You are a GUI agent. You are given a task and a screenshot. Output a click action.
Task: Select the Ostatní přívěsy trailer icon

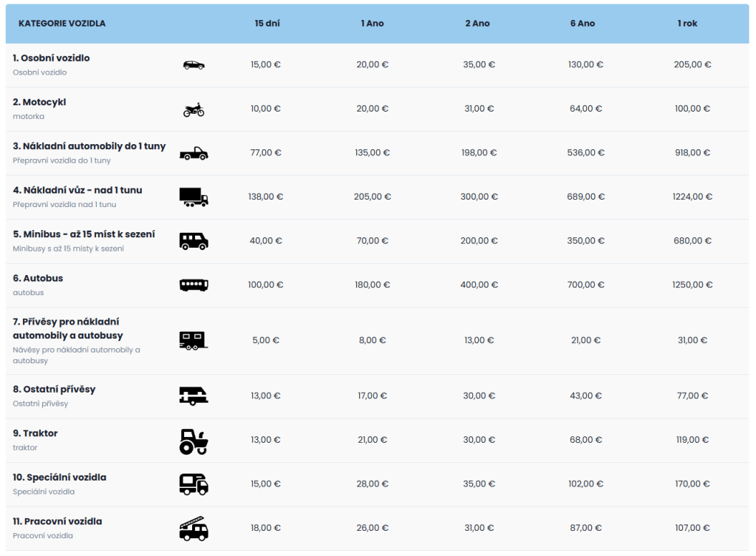click(x=194, y=396)
